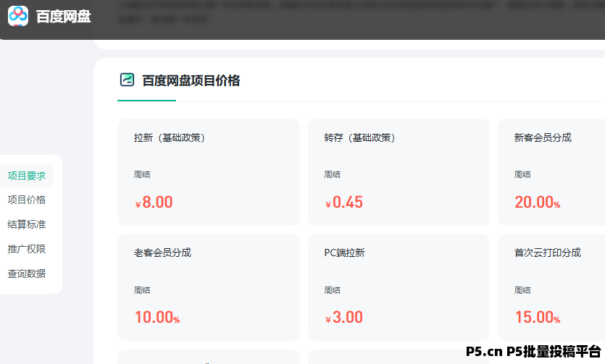605x364 pixels.
Task: Select 查询数据 in the side navigation
Action: (27, 274)
